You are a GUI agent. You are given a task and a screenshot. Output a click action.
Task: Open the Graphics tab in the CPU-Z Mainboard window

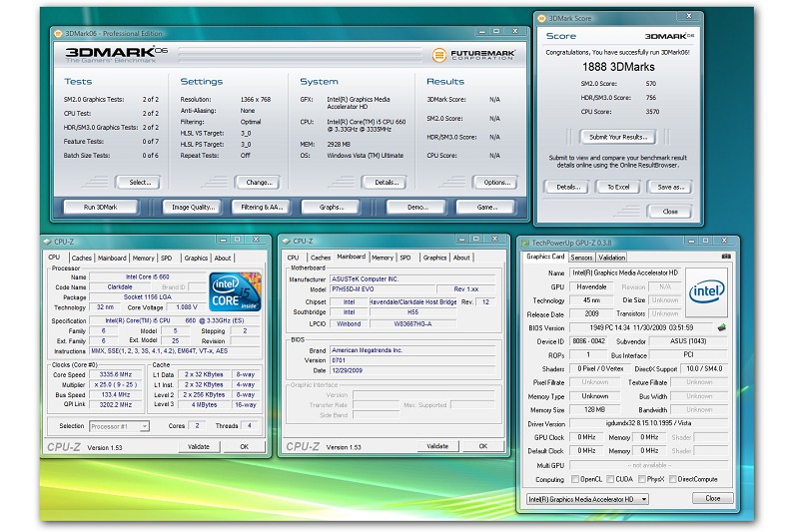coord(434,258)
